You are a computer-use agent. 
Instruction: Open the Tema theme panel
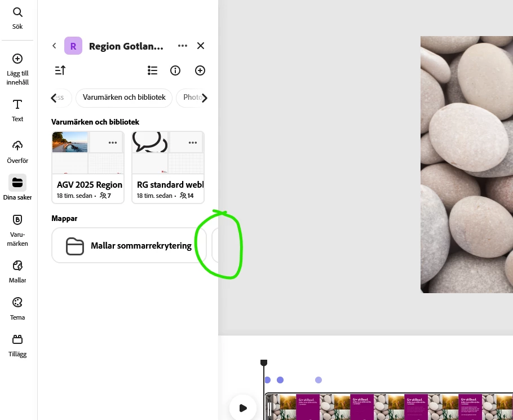[17, 308]
